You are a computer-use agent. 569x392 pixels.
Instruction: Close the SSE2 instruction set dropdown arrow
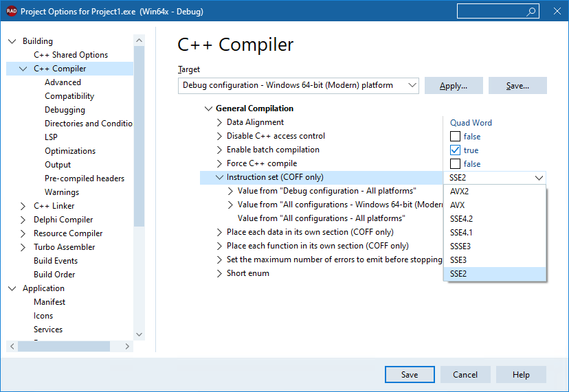coord(539,178)
